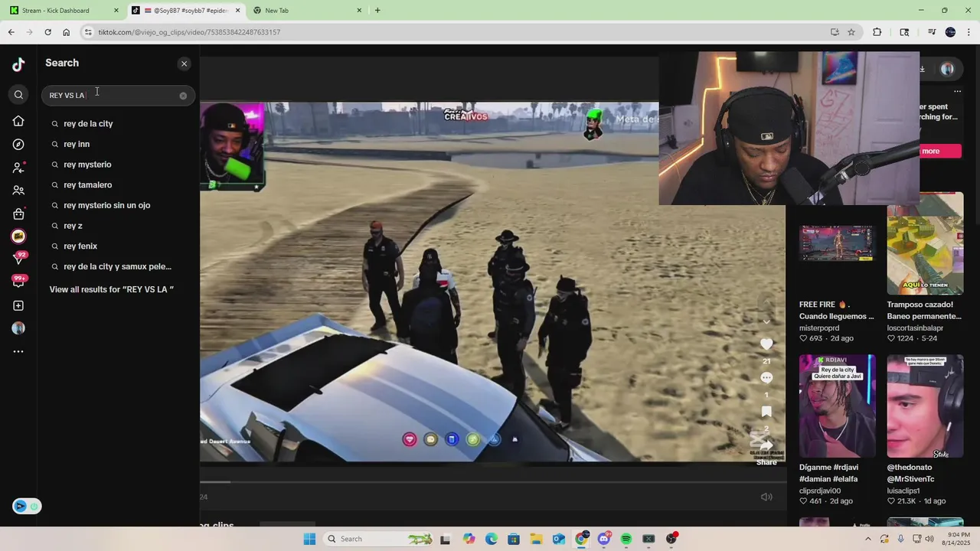Open the sidebar Search magnifier icon
This screenshot has height=551, width=980.
[18, 95]
